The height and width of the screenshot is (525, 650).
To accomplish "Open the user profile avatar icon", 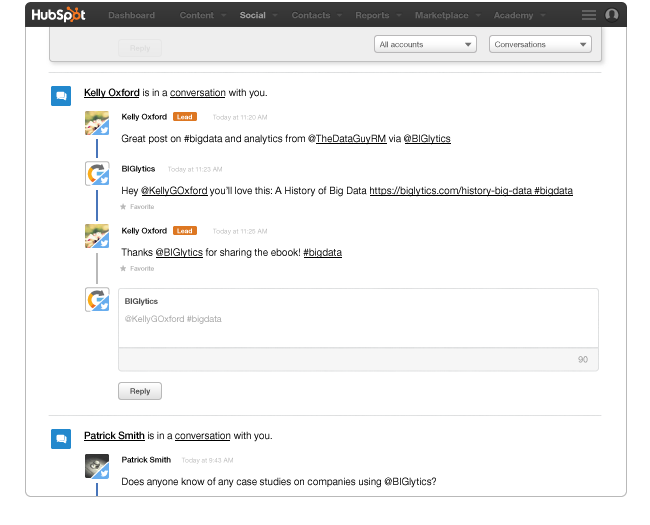I will coord(611,15).
